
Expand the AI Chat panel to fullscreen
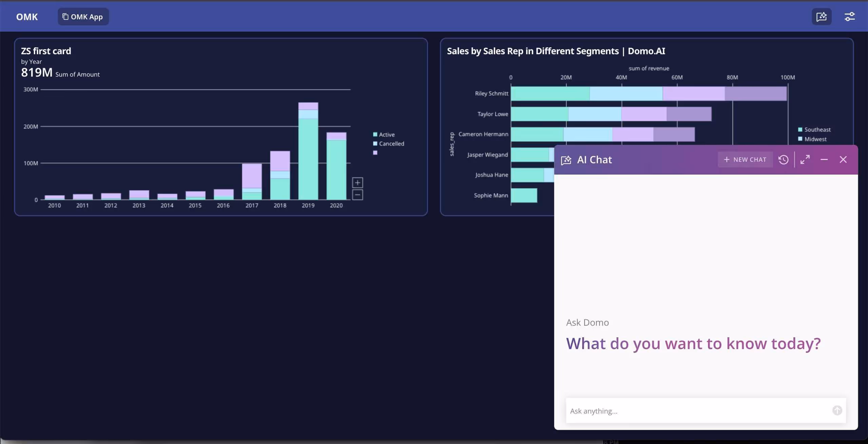pos(805,160)
